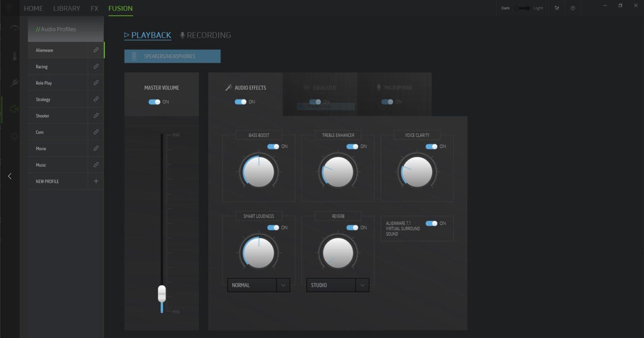The width and height of the screenshot is (644, 338).
Task: Switch to the Recording tab
Action: [x=206, y=35]
